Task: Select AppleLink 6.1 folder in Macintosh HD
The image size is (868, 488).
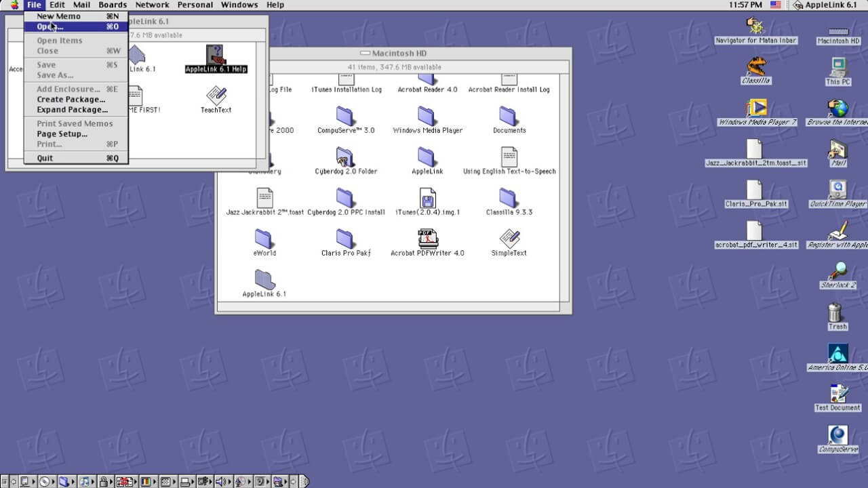Action: (264, 283)
